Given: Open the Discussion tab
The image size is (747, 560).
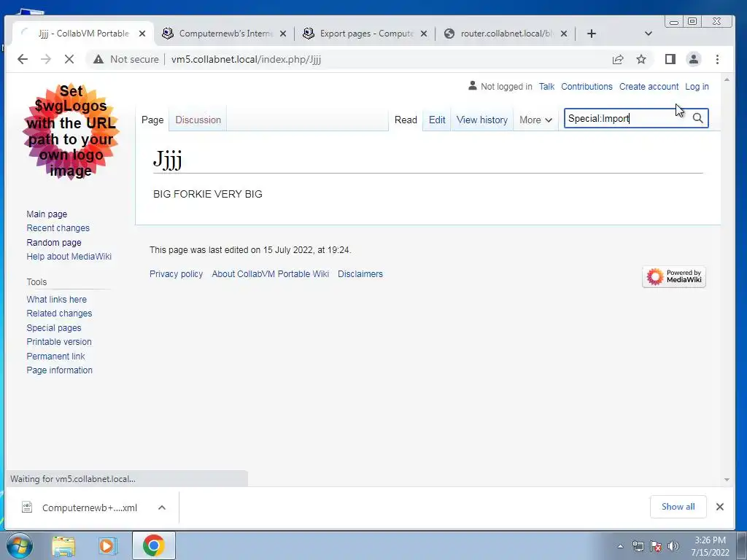Looking at the screenshot, I should pyautogui.click(x=198, y=120).
